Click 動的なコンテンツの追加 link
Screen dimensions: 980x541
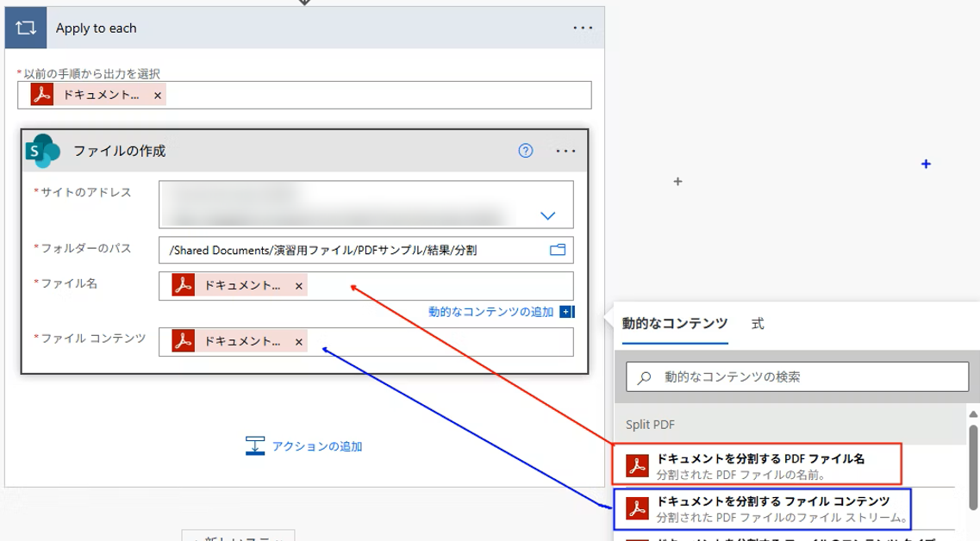pyautogui.click(x=490, y=312)
